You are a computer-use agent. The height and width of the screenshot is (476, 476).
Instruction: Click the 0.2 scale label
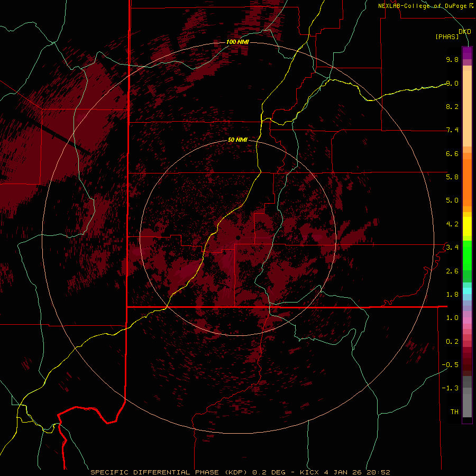[452, 341]
